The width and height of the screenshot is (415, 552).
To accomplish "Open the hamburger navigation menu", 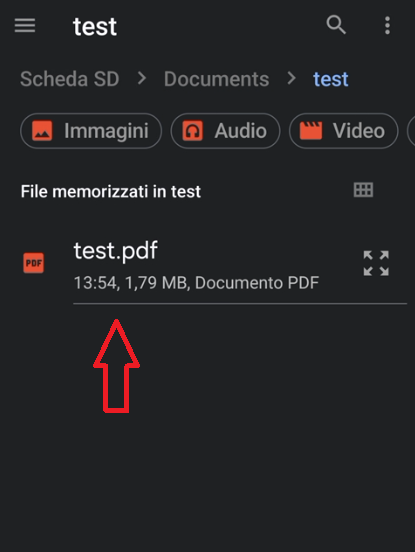I will (25, 25).
